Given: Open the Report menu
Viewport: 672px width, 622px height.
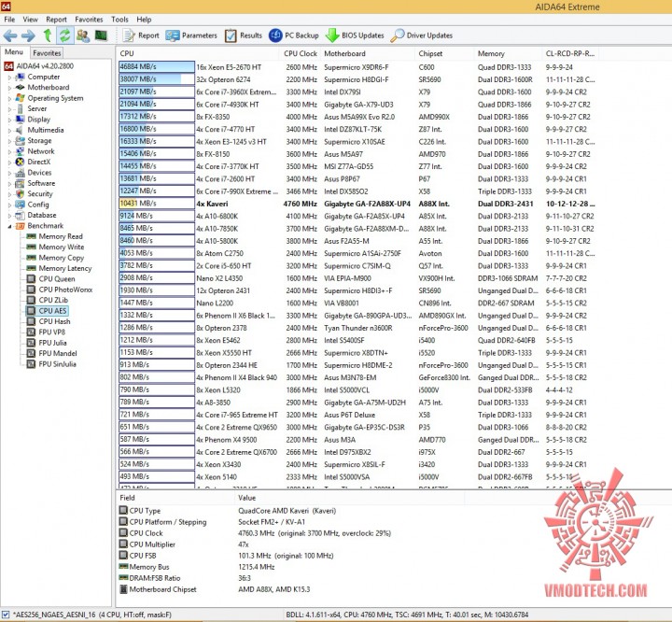Looking at the screenshot, I should (56, 20).
